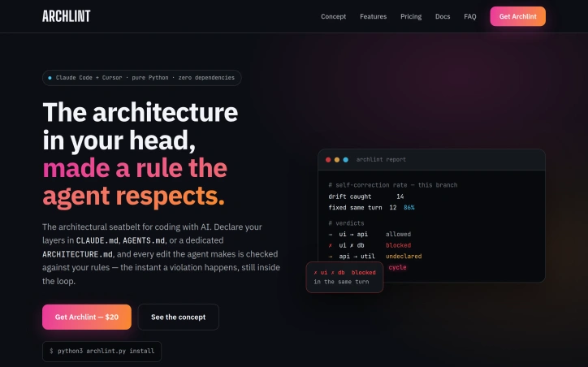Click the '# self-correction rate — this branch' comment
This screenshot has height=367, width=588.
[393, 185]
